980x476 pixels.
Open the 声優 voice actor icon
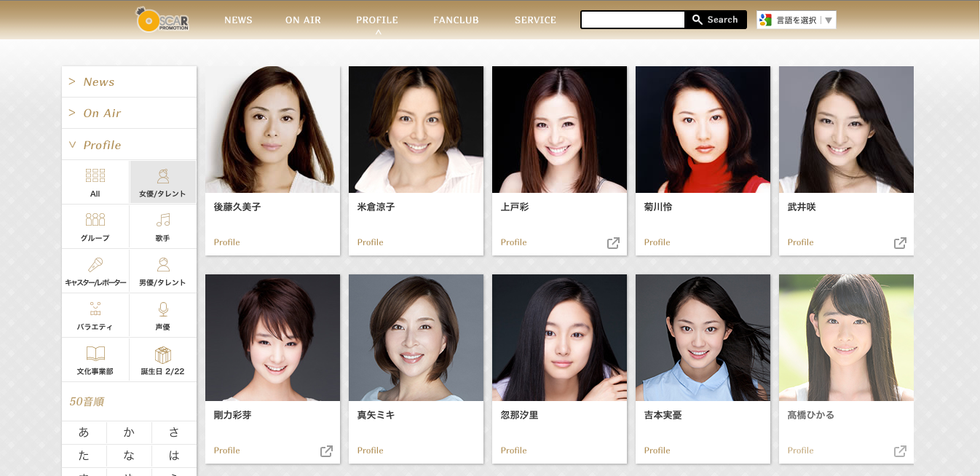[x=163, y=309]
